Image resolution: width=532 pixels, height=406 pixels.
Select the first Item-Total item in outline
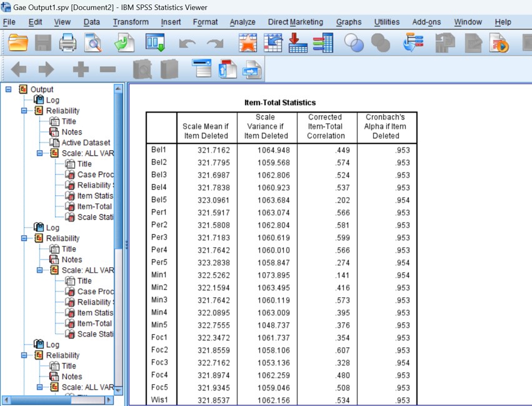click(x=94, y=206)
